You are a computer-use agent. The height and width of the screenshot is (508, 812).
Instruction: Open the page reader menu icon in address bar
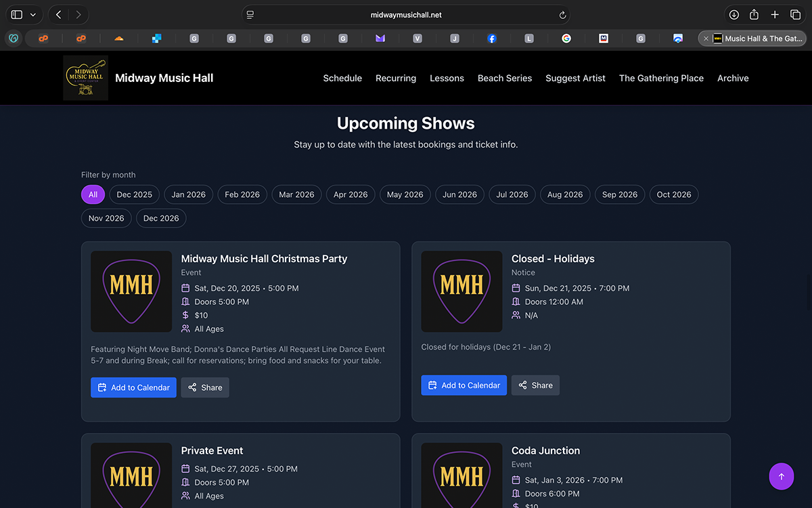coord(250,15)
